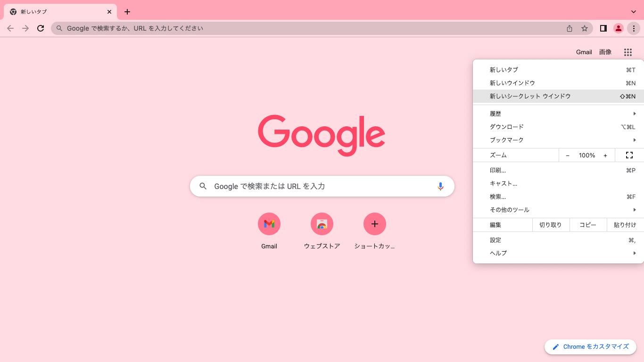Start voice search with the microphone icon
Screen dimensions: 644x362
coord(440,186)
